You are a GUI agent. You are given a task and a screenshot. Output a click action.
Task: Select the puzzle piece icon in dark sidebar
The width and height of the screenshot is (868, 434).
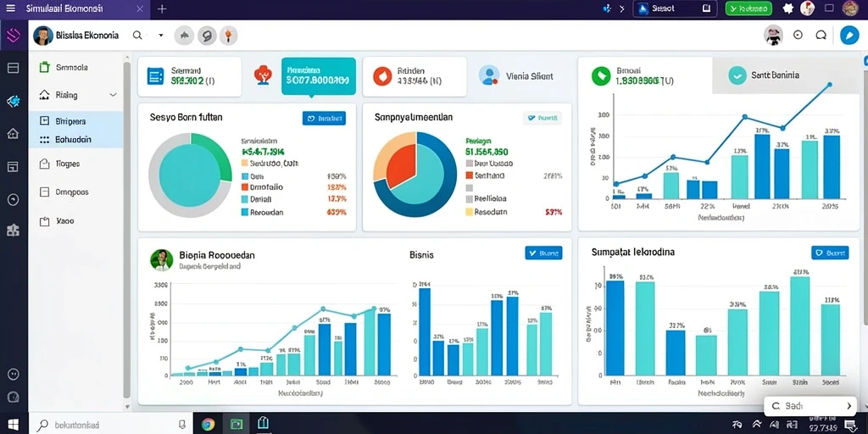pyautogui.click(x=13, y=231)
